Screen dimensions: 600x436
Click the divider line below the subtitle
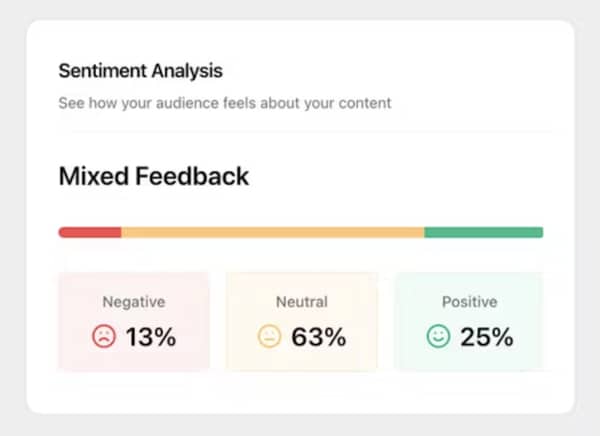point(300,130)
